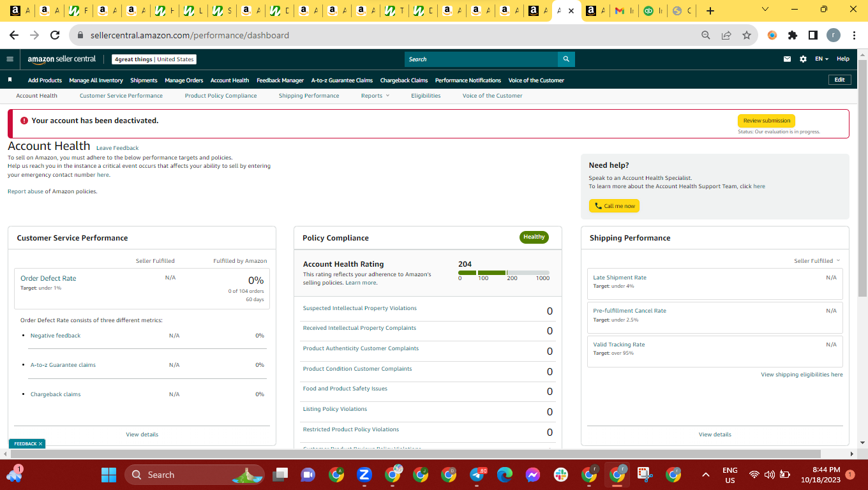868x490 pixels.
Task: Open a new browser tab with the plus icon
Action: tap(710, 11)
